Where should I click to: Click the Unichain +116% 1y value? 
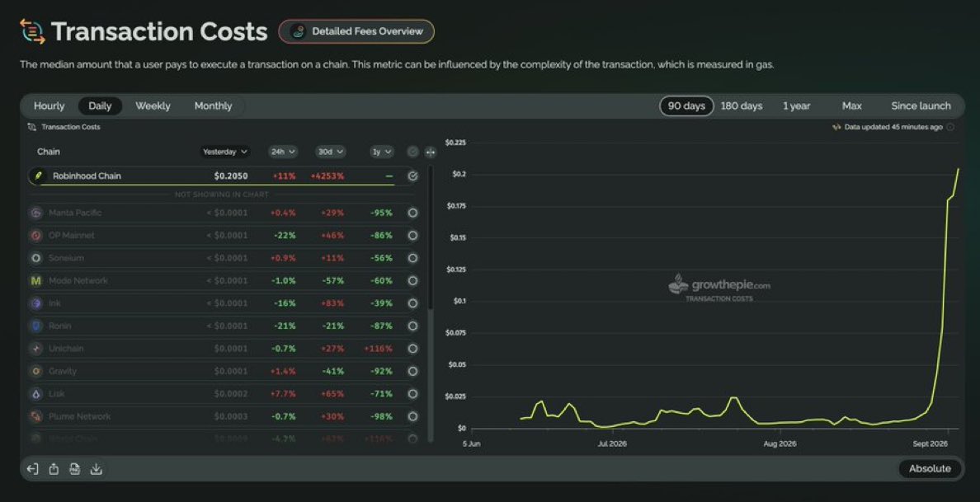(x=378, y=349)
